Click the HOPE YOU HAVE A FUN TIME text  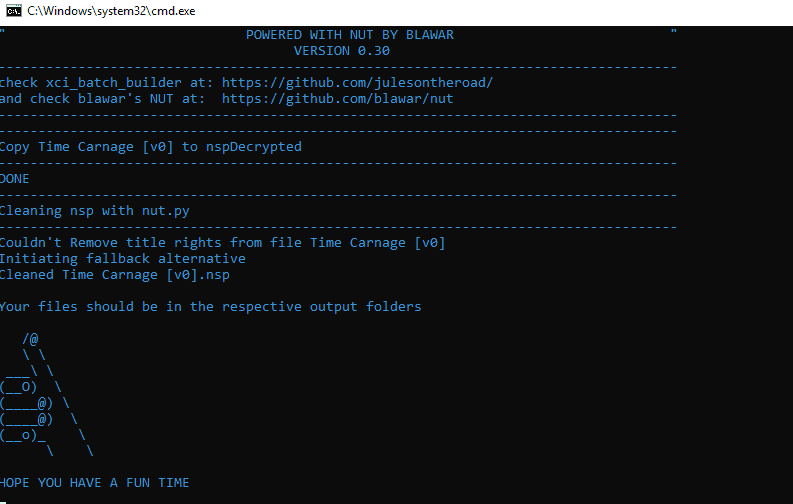point(95,483)
